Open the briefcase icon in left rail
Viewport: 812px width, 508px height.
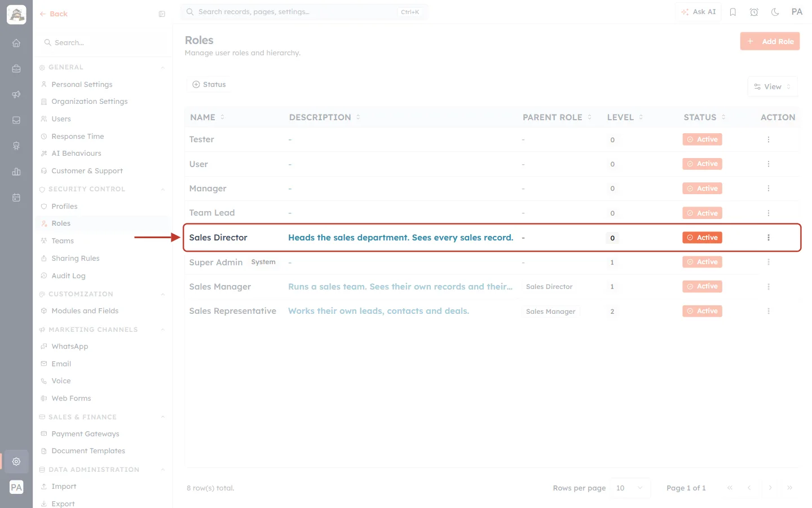click(16, 69)
